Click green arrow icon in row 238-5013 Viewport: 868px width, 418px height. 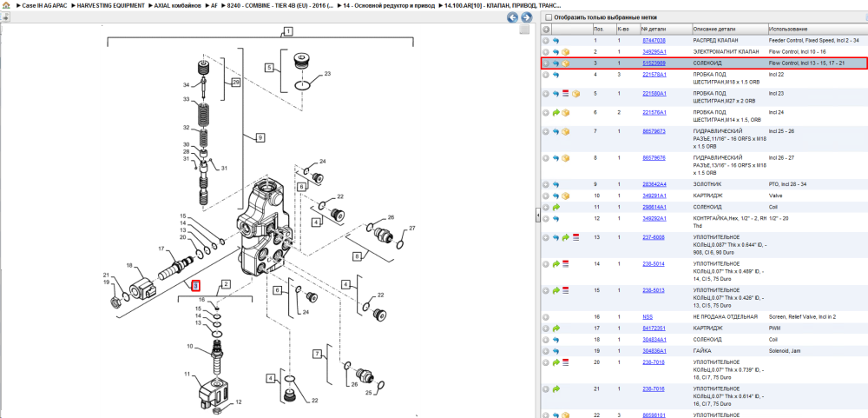coord(556,290)
